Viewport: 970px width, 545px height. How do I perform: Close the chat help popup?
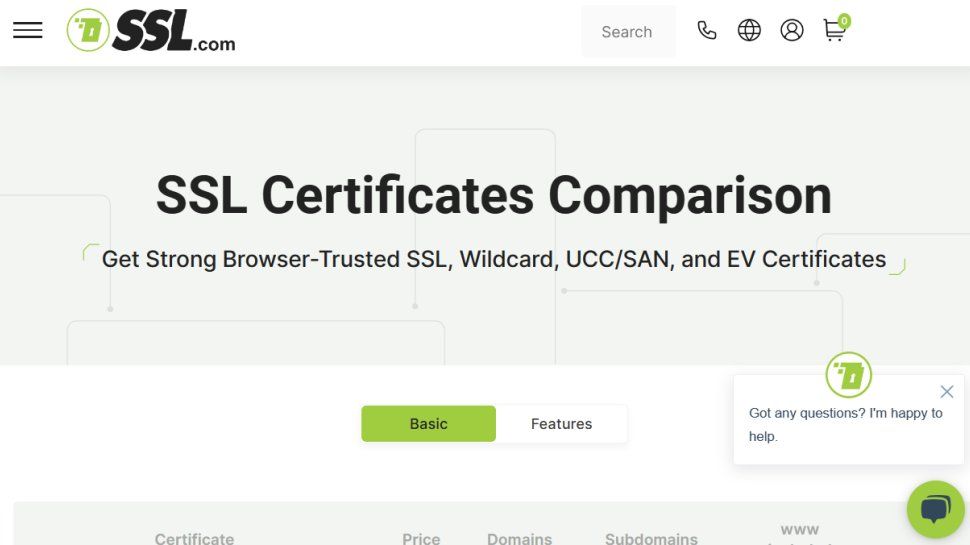(x=947, y=391)
